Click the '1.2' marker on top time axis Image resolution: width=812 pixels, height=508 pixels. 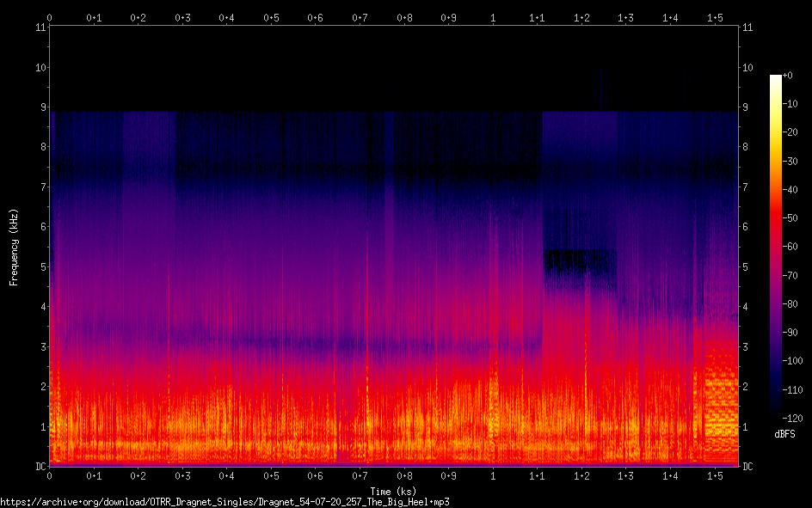pyautogui.click(x=581, y=17)
